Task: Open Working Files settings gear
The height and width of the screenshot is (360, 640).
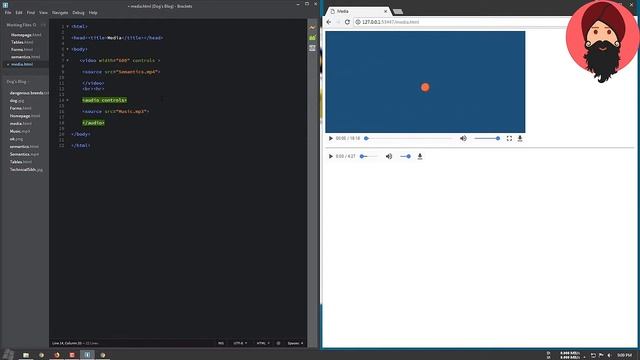Action: coord(34,25)
